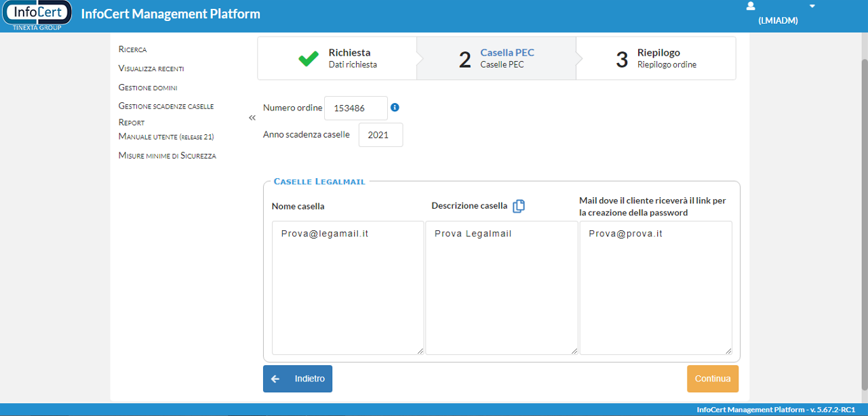Open Ricerca in the sidebar
This screenshot has width=868, height=416.
click(132, 49)
